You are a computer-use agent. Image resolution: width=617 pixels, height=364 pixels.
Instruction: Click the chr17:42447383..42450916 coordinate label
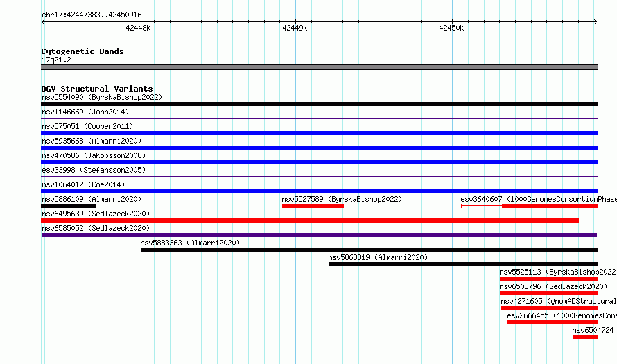click(x=92, y=15)
